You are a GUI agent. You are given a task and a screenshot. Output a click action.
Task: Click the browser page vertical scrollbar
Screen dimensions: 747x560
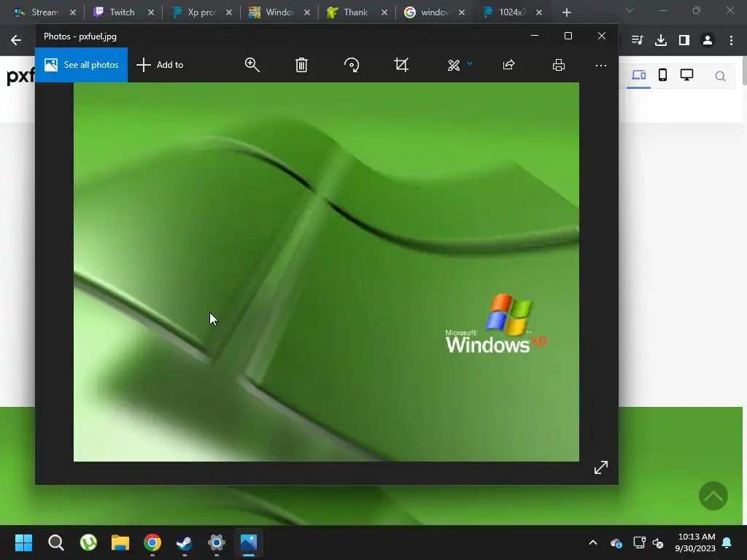tap(744, 71)
